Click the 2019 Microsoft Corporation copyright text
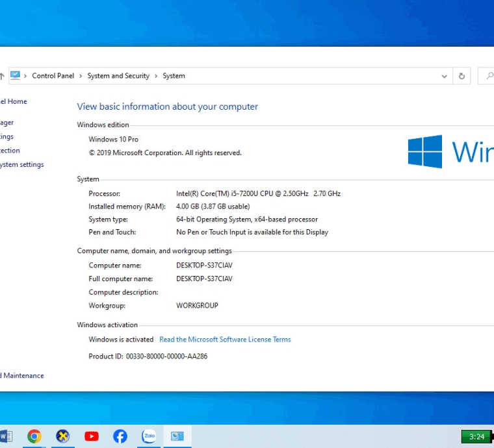 [165, 153]
